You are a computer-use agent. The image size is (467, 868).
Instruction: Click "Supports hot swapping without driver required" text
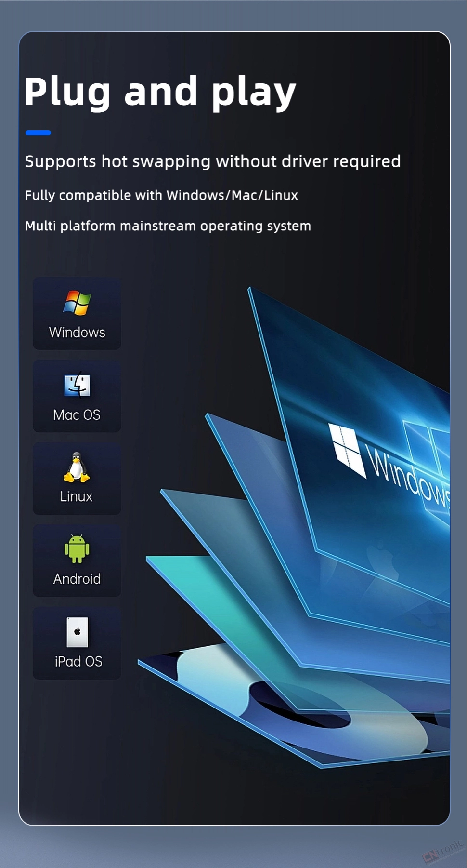tap(212, 161)
